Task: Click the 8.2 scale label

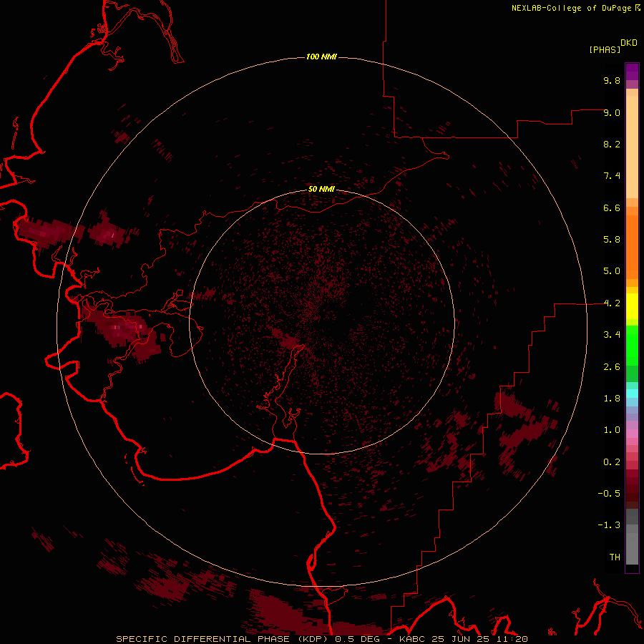Action: tap(612, 144)
